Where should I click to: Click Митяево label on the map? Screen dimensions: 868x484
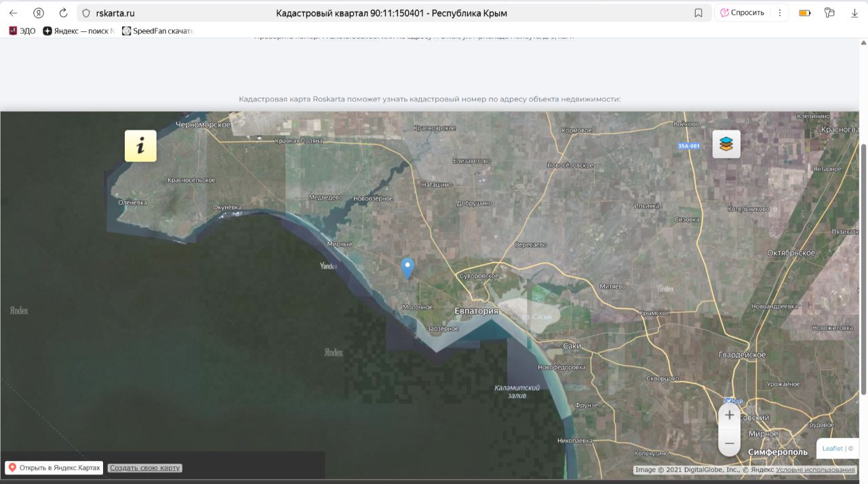point(612,286)
